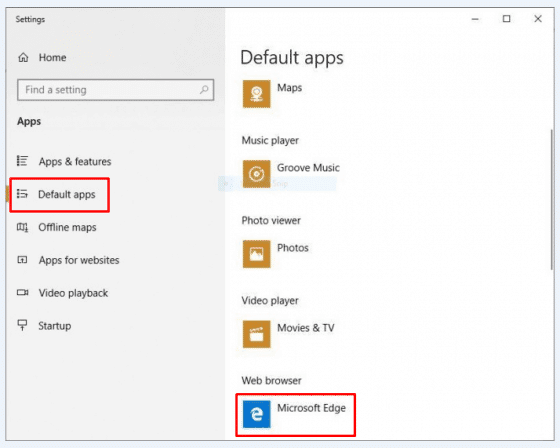Click the Default apps page title

[x=292, y=58]
